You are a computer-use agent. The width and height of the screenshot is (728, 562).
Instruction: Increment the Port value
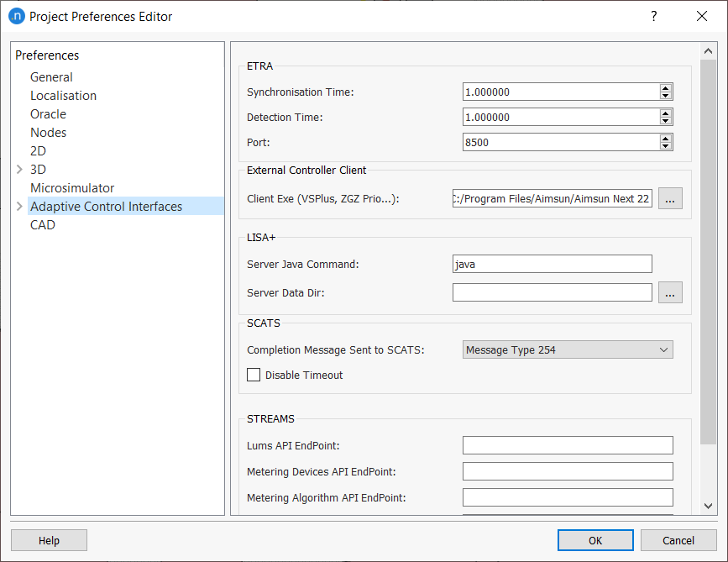click(666, 138)
